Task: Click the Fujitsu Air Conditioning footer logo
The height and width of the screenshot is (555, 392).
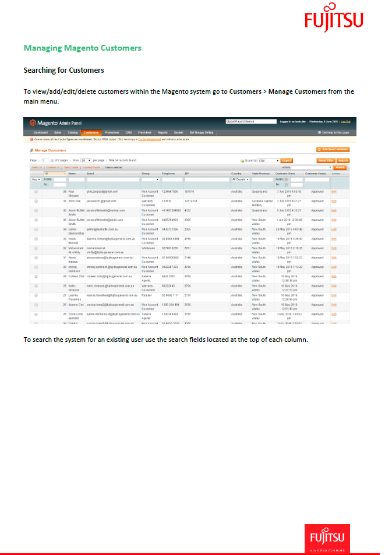Action: [x=327, y=539]
